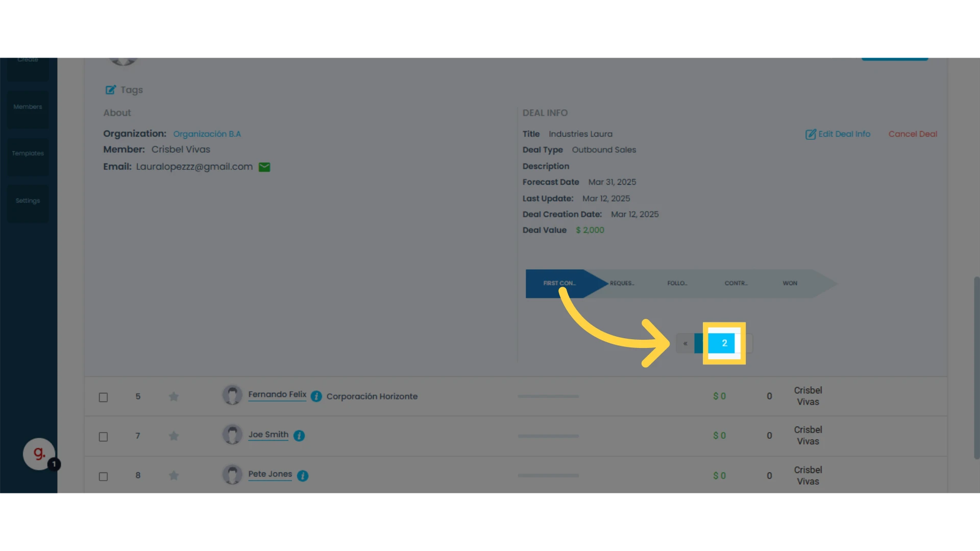Image resolution: width=980 pixels, height=551 pixels.
Task: Open info icon beside Fernando Felix
Action: (316, 396)
